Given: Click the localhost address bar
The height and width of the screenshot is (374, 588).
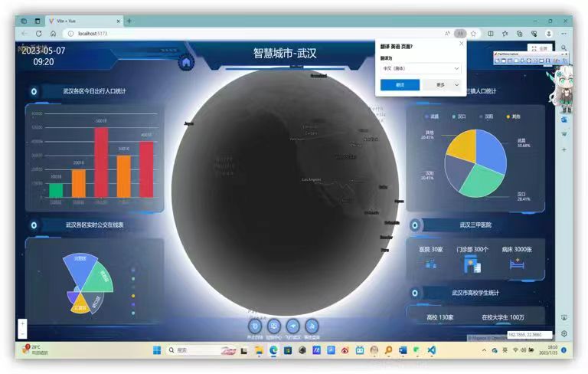Looking at the screenshot, I should click(x=230, y=34).
